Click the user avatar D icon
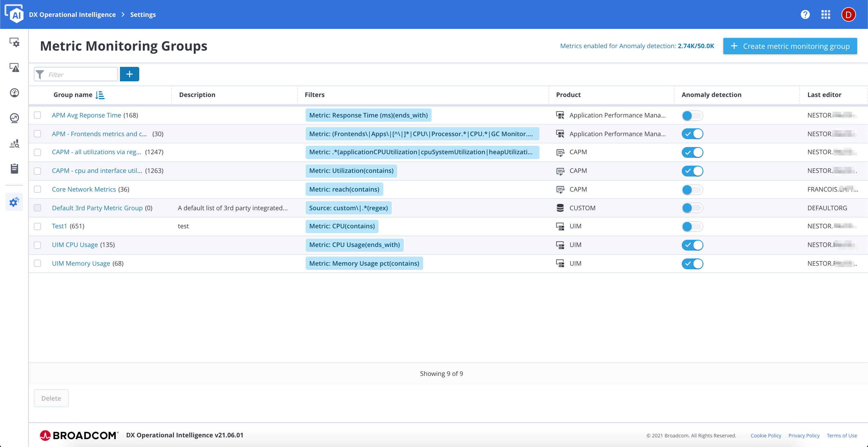868x447 pixels. pyautogui.click(x=848, y=14)
